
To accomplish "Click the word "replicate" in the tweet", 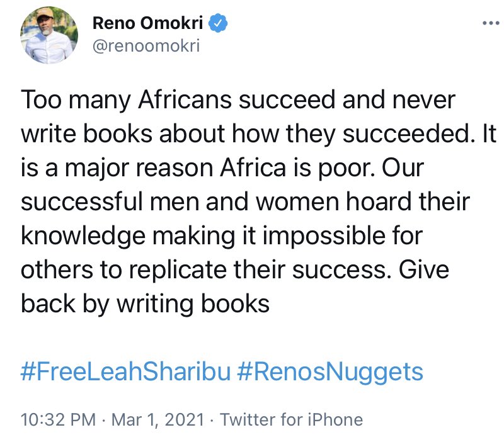I will click(178, 271).
